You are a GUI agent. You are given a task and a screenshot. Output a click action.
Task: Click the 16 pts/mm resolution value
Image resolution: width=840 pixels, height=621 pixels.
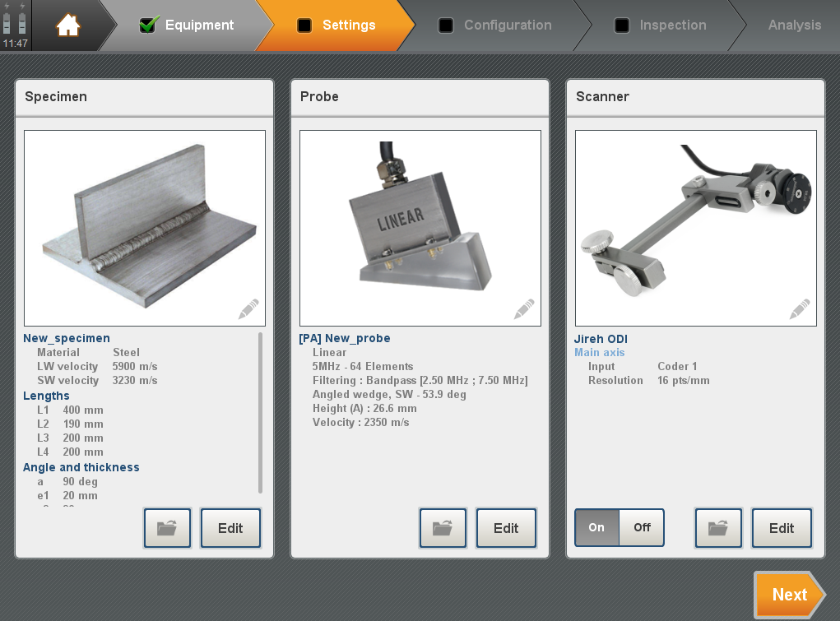pos(684,381)
